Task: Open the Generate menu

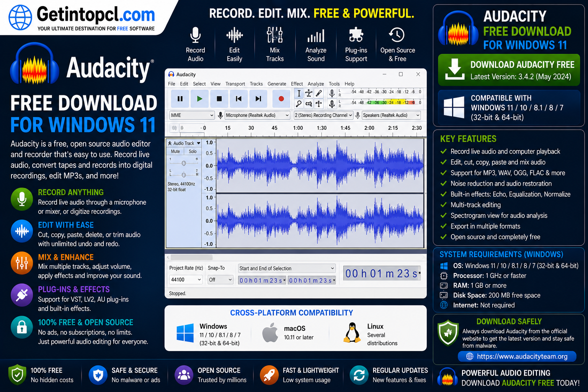Action: tap(277, 84)
